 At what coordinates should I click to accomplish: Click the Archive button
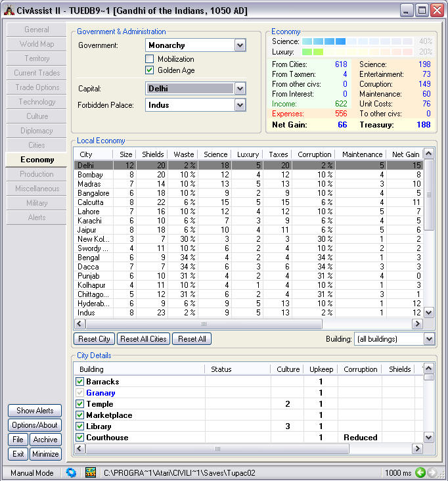45,440
